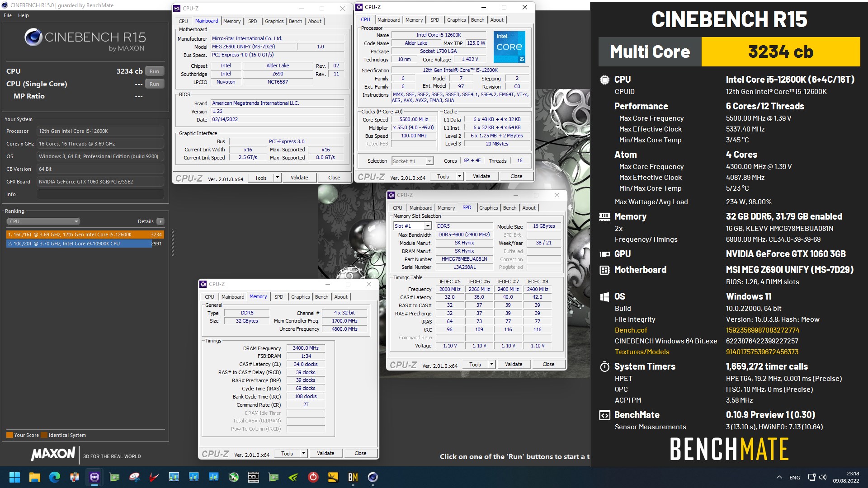Switch to BenchMate via BM taskbar icon
Image resolution: width=868 pixels, height=488 pixels.
(353, 477)
